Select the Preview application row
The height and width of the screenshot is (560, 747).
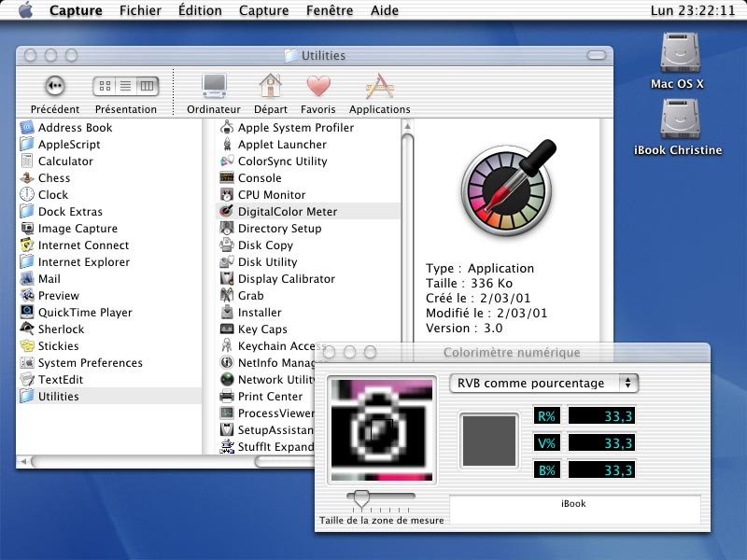(x=109, y=295)
